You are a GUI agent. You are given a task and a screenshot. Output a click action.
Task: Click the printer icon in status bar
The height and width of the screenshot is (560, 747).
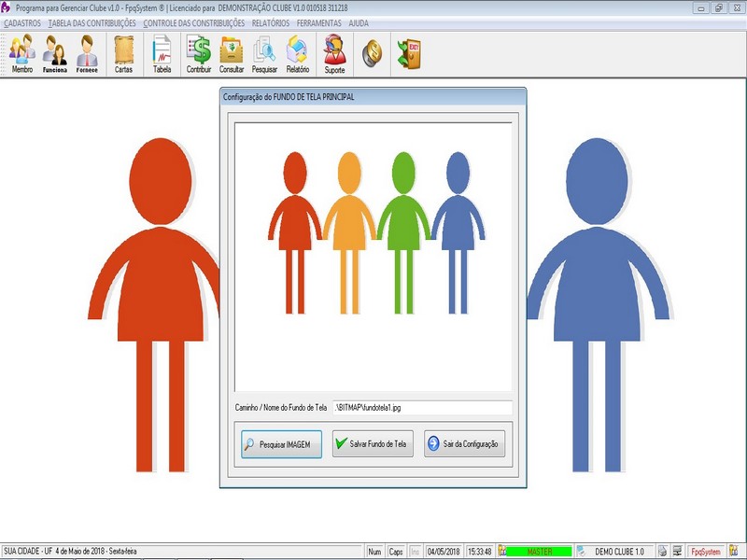click(662, 551)
